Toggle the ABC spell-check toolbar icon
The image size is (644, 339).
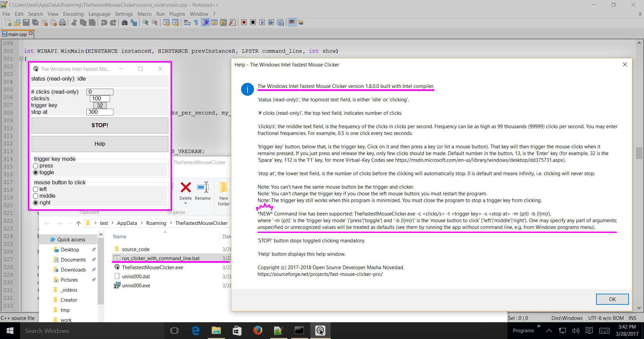click(292, 22)
